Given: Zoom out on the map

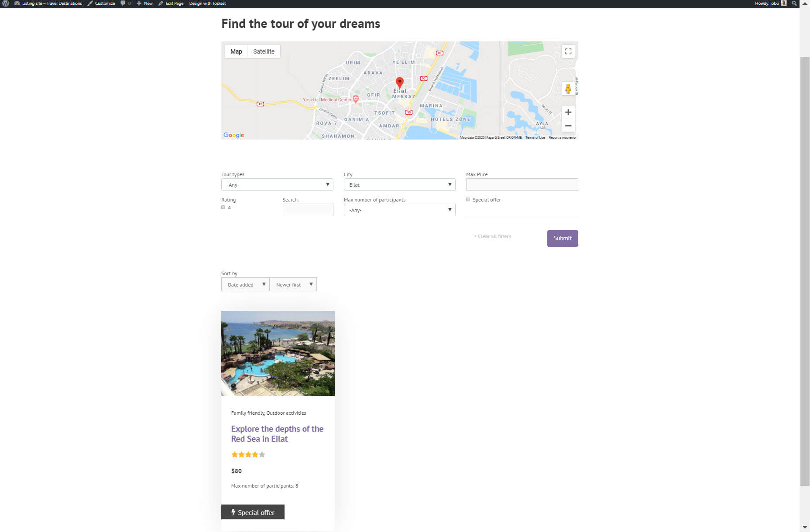Looking at the screenshot, I should point(568,126).
